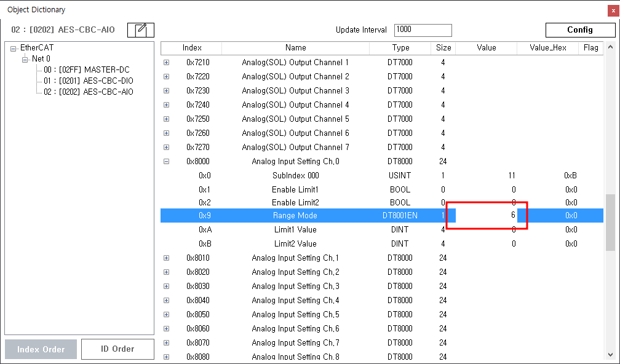This screenshot has width=620, height=364.
Task: Open the Config button
Action: point(579,30)
